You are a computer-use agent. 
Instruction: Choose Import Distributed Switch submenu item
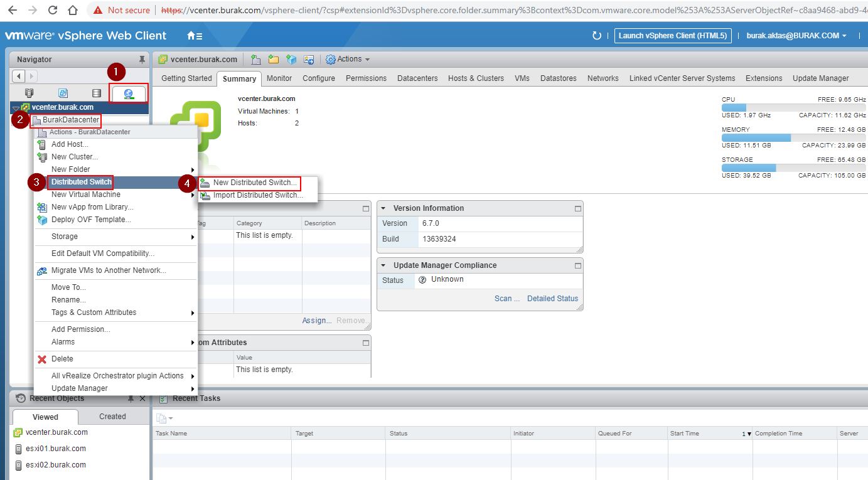tap(257, 195)
